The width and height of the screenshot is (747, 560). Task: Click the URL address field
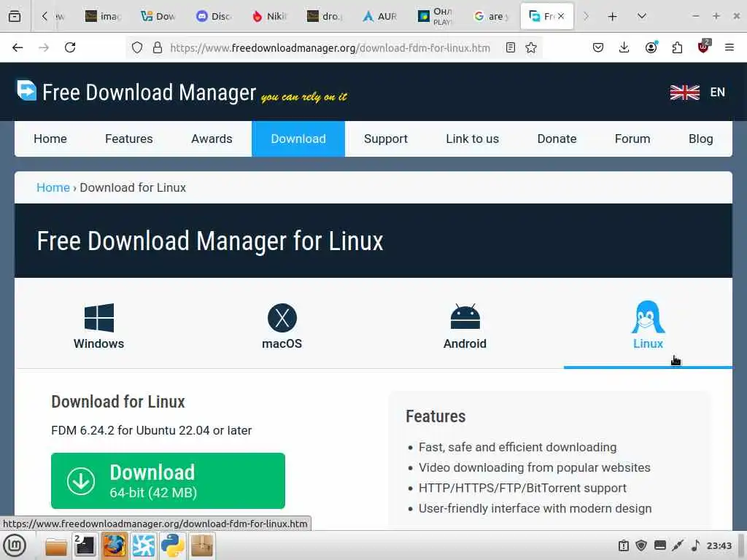pyautogui.click(x=330, y=47)
